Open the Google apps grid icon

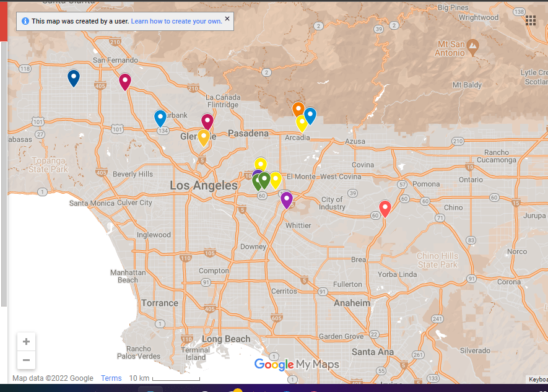pyautogui.click(x=531, y=20)
